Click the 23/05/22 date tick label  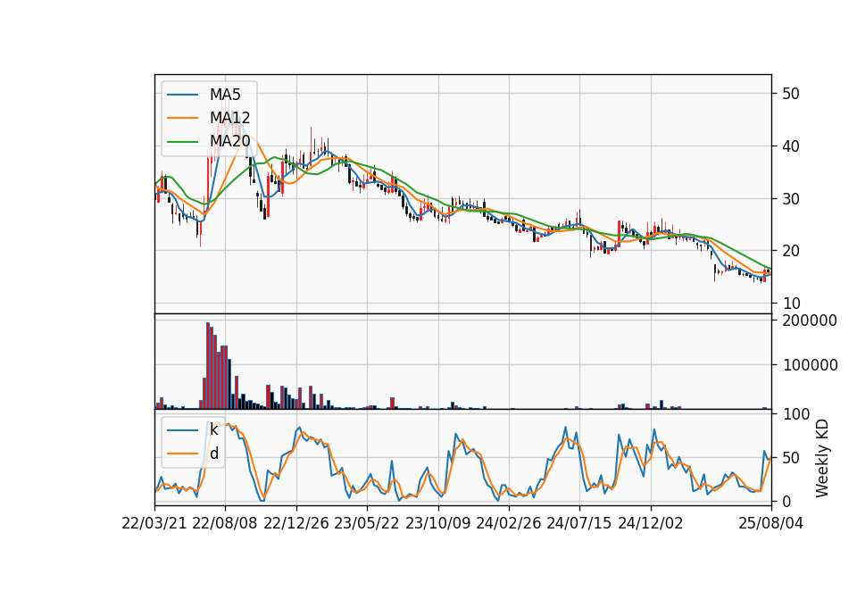click(x=367, y=524)
